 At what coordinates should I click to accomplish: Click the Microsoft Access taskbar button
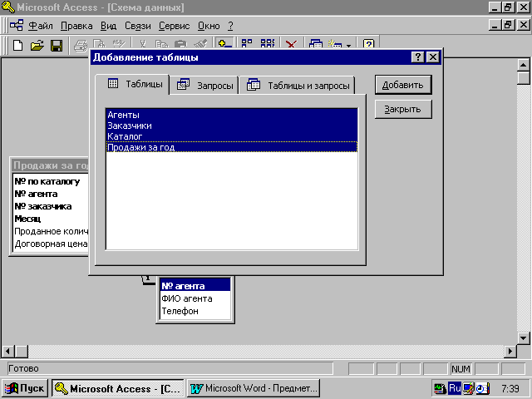(x=118, y=388)
